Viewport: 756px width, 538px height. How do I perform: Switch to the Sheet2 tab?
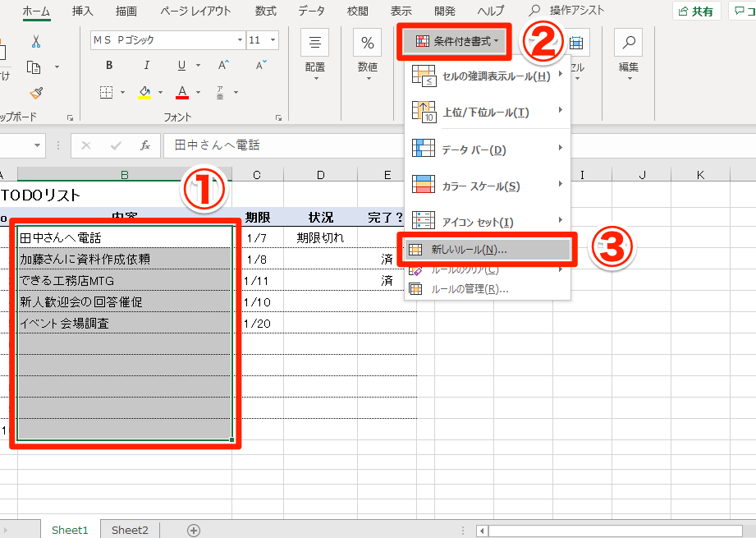point(130,530)
